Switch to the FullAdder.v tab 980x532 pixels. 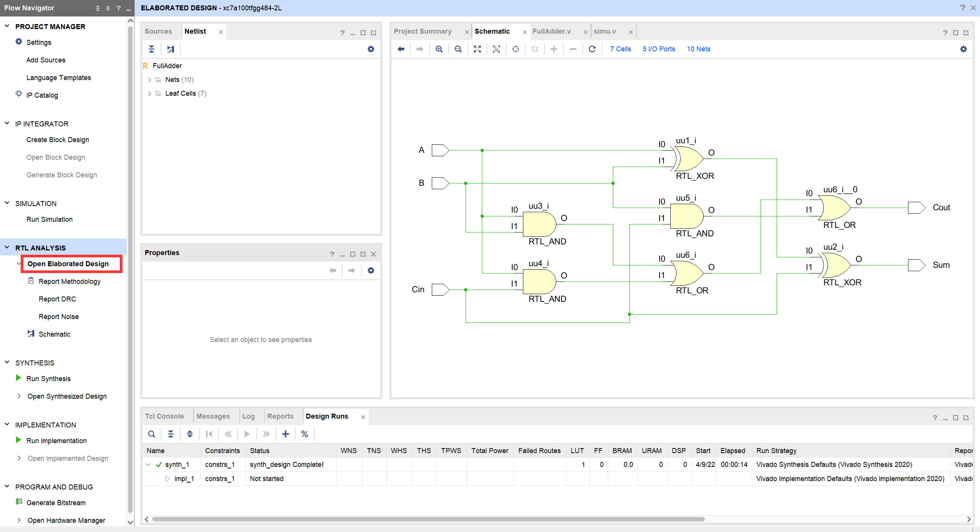pos(551,31)
